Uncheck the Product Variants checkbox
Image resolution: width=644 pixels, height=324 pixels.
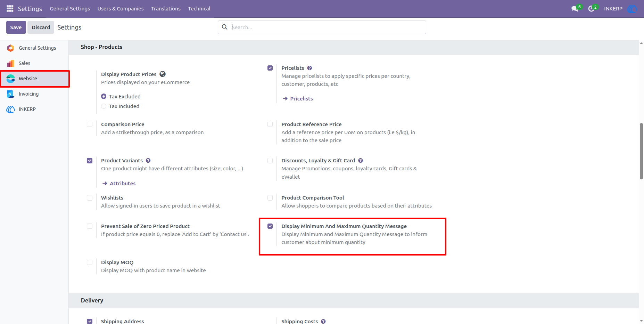point(90,161)
